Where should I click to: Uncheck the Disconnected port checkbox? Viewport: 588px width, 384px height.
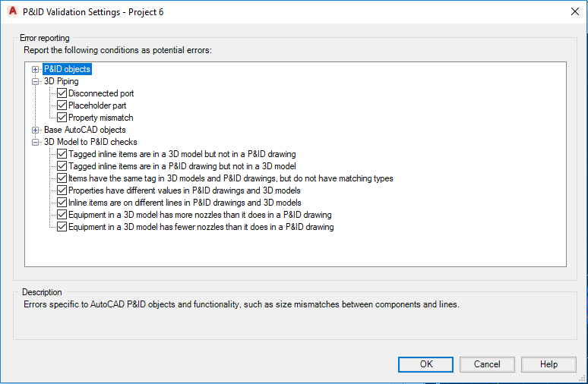coord(62,93)
